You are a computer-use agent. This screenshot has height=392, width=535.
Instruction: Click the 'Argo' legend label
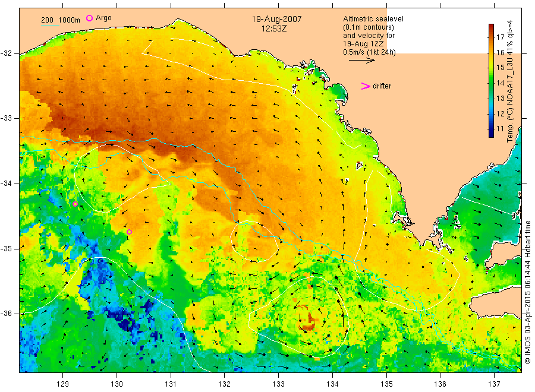[x=103, y=18]
